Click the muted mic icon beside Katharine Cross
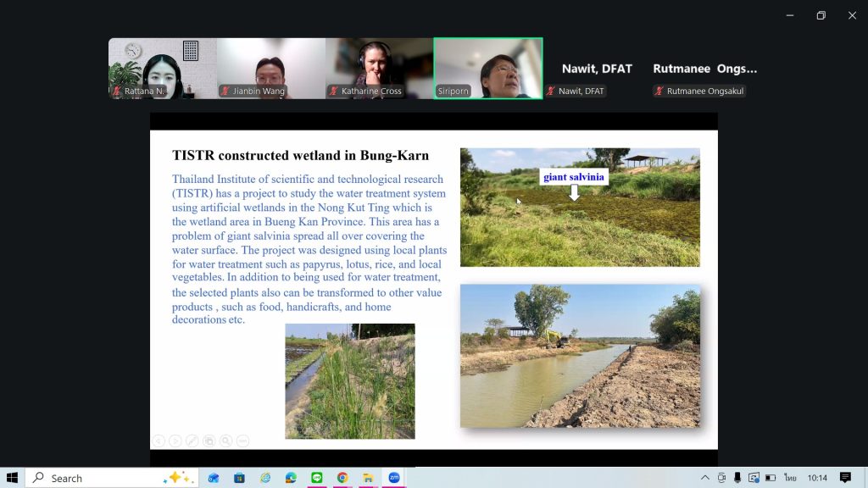This screenshot has height=488, width=868. pos(334,91)
